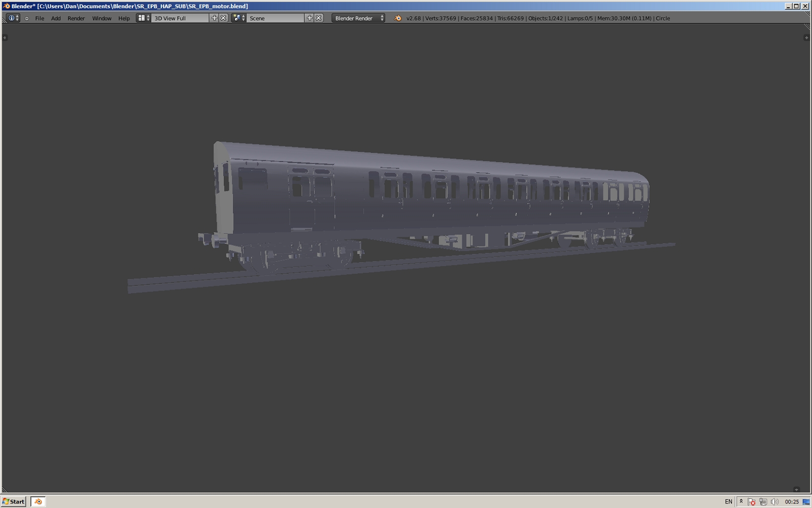The image size is (812, 508).
Task: Open the Info editor type selector
Action: [x=13, y=18]
